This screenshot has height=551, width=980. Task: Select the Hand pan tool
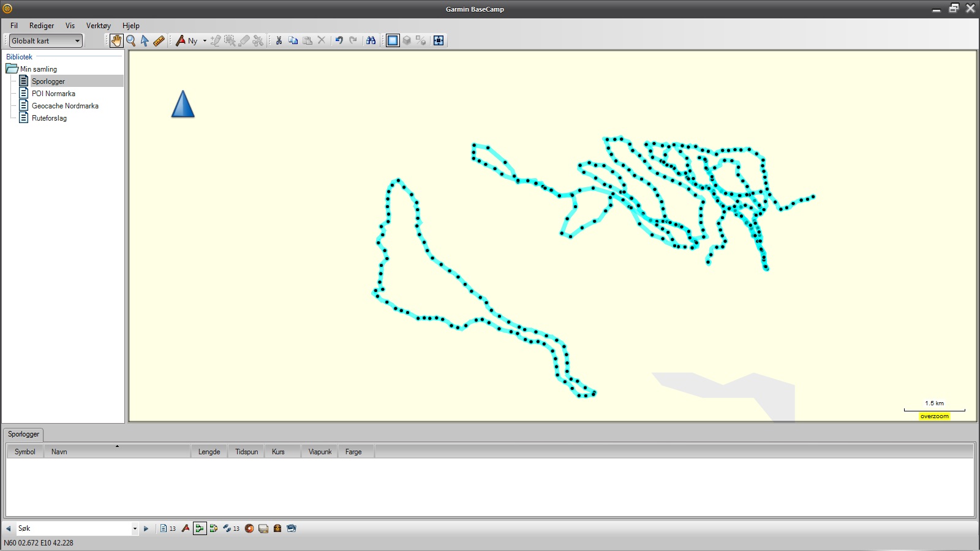[x=116, y=40]
